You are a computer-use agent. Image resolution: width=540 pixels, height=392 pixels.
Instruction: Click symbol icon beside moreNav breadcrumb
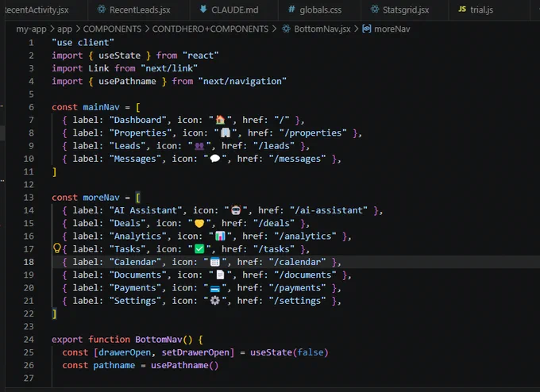click(x=367, y=29)
